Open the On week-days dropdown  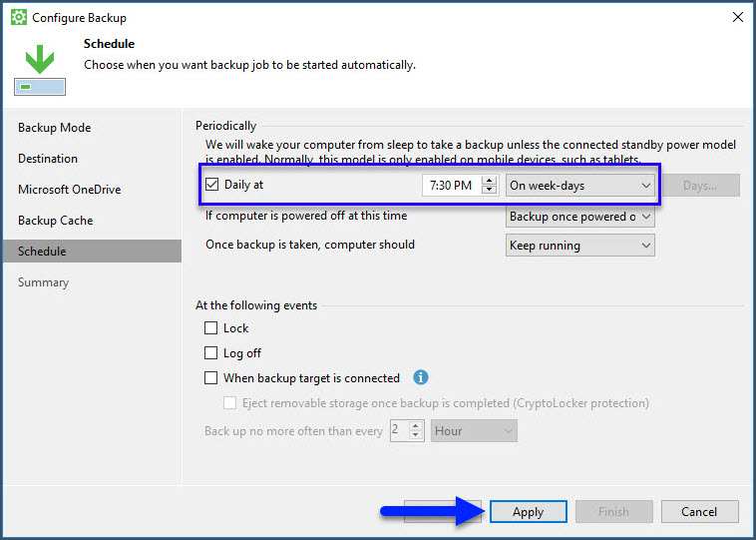[579, 185]
